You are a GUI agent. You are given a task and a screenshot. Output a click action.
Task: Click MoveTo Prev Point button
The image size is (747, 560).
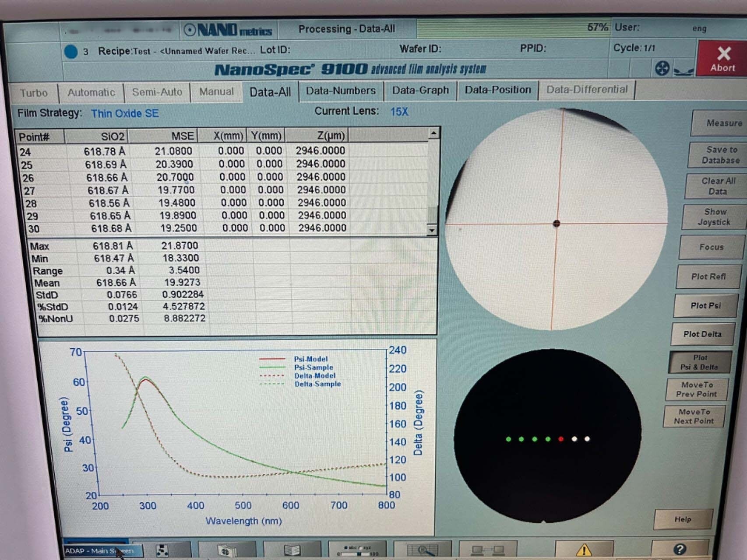coord(696,389)
